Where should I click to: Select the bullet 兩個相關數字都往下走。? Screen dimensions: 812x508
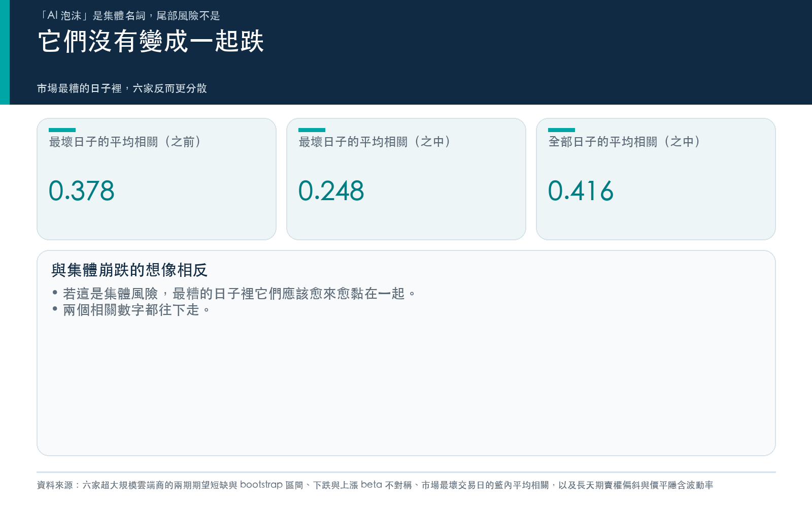pyautogui.click(x=131, y=310)
